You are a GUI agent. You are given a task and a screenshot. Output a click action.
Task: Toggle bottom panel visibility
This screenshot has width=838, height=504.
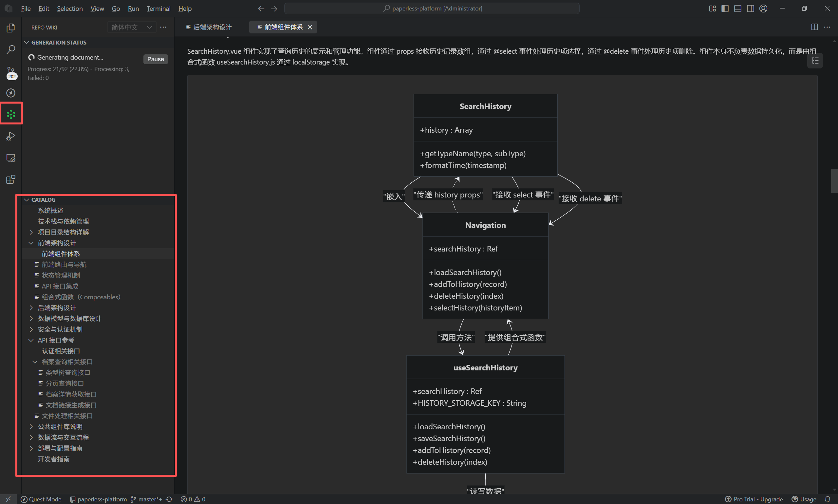pos(738,9)
